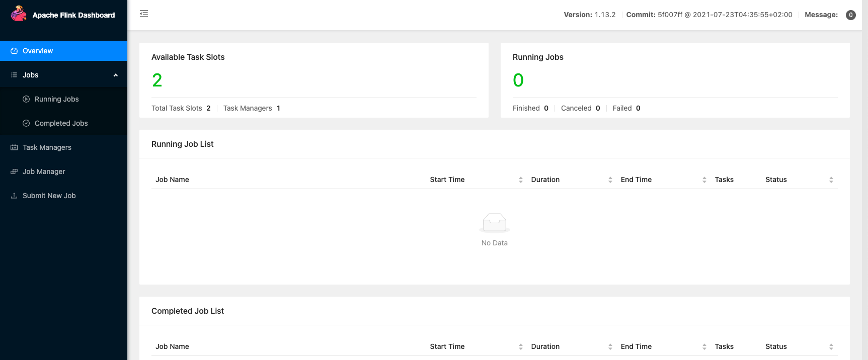This screenshot has height=360, width=868.
Task: Click the Job Manager icon in the sidebar
Action: point(14,171)
